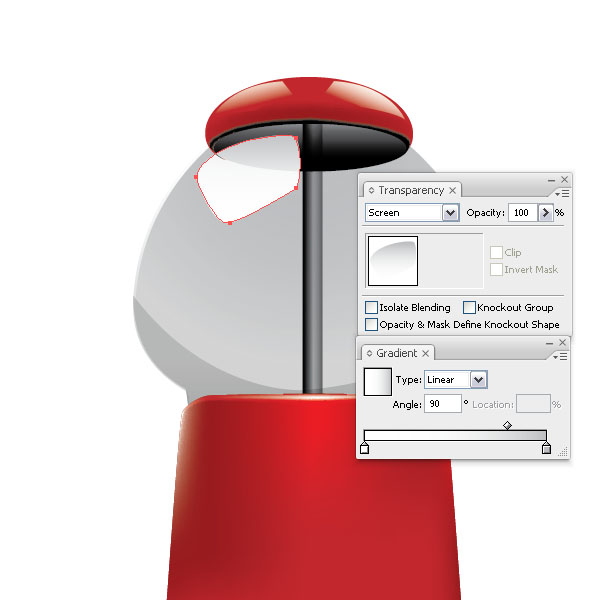Select the Gradient tab

click(397, 353)
